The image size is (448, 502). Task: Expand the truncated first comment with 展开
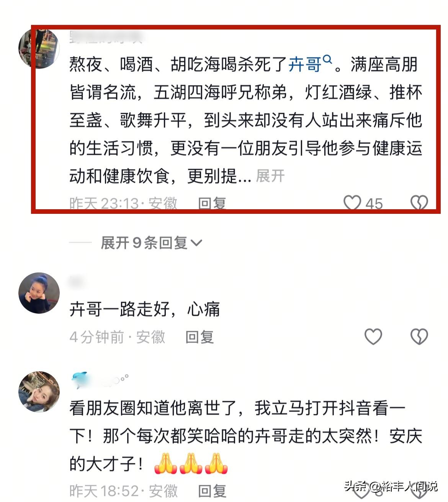point(270,176)
